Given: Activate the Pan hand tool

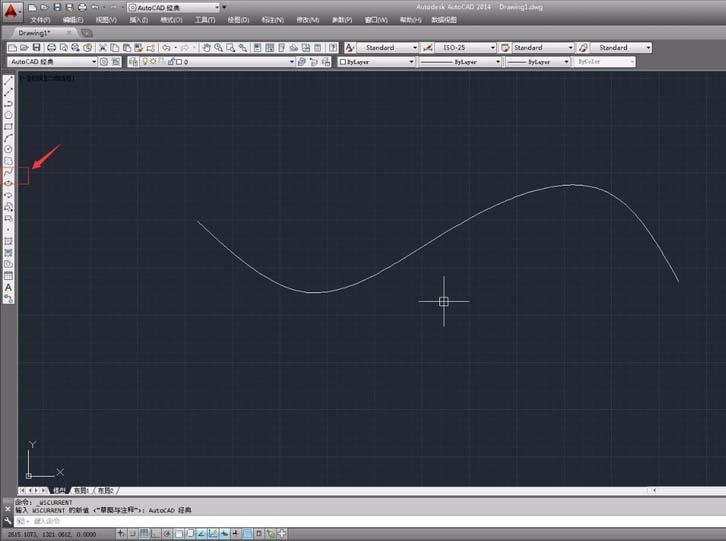Looking at the screenshot, I should pos(207,48).
